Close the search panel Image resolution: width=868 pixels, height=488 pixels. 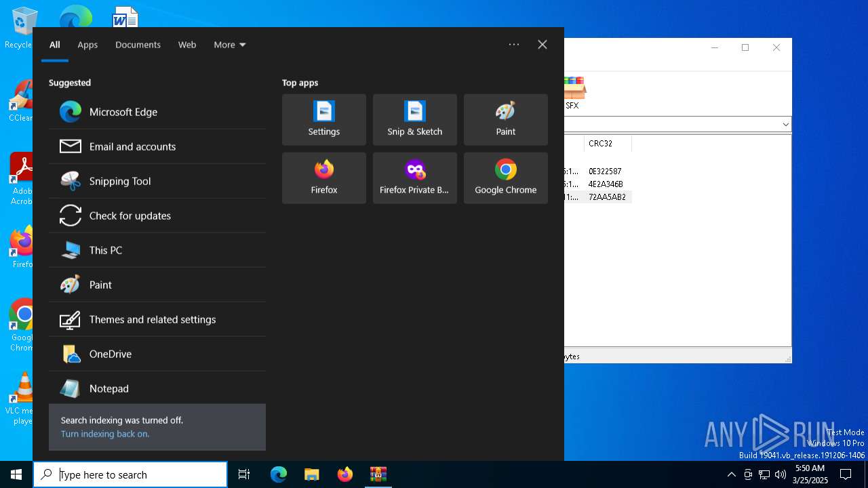[x=542, y=45]
